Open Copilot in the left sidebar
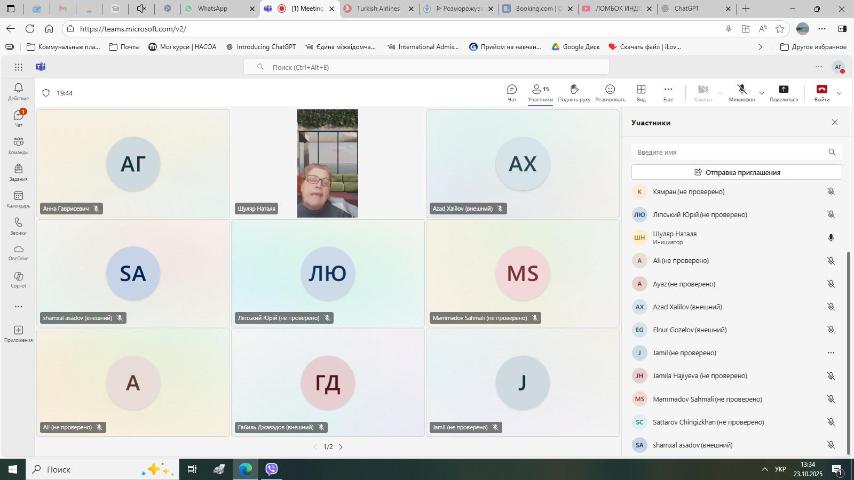Image resolution: width=854 pixels, height=480 pixels. [18, 278]
